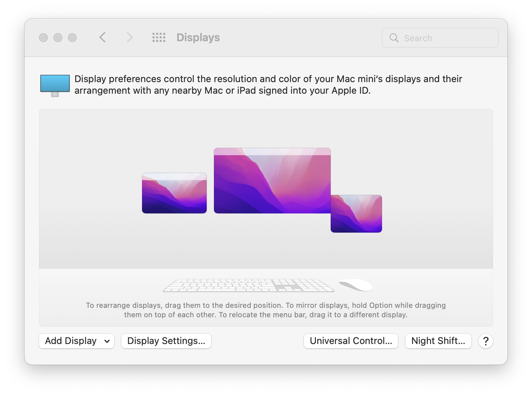The image size is (532, 395).
Task: Open Display Settings…
Action: [166, 341]
